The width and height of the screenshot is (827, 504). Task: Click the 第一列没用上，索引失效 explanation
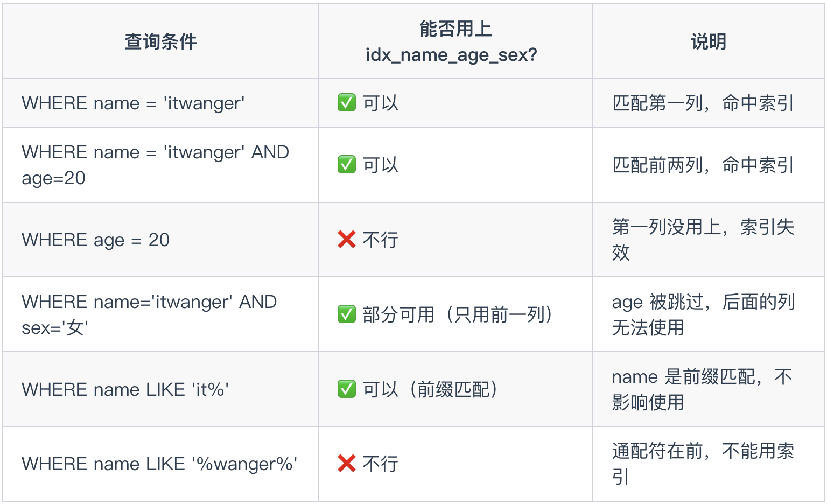703,240
